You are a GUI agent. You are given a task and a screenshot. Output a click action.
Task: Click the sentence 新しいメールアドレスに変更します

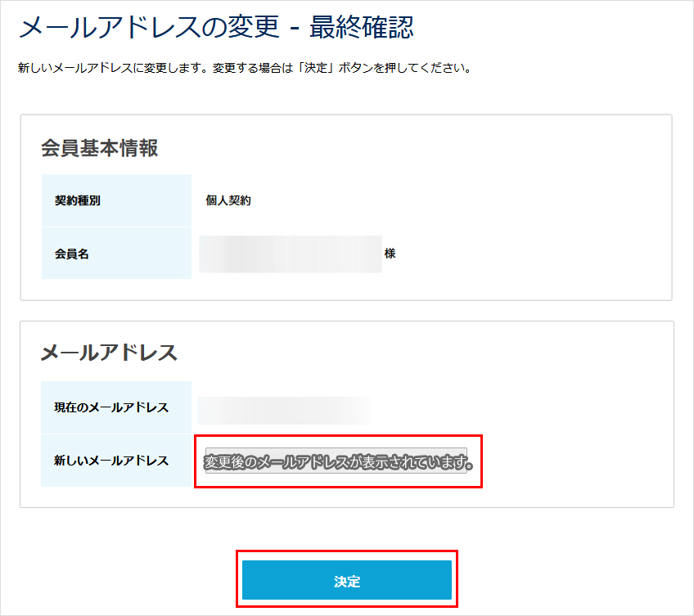[x=111, y=68]
